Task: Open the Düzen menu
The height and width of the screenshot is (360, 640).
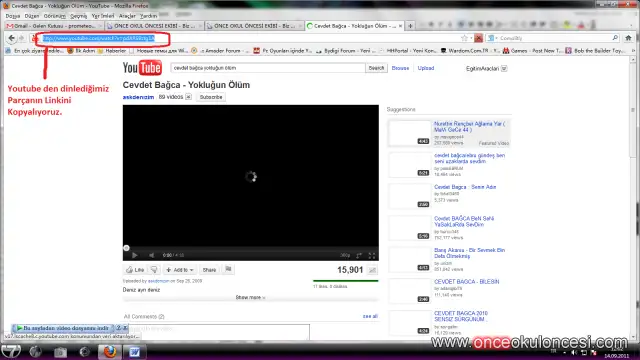Action: click(x=32, y=16)
